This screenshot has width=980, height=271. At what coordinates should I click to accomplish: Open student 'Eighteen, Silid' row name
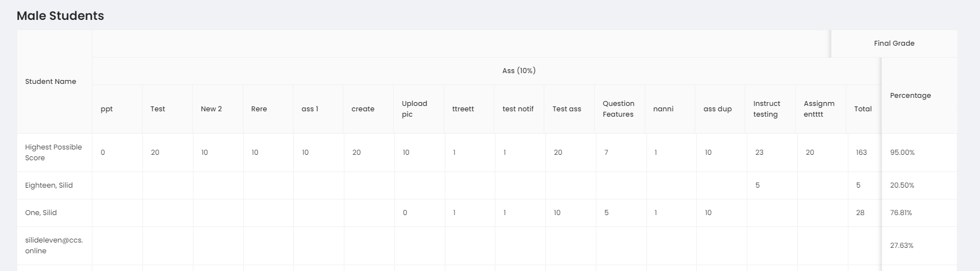pyautogui.click(x=49, y=186)
